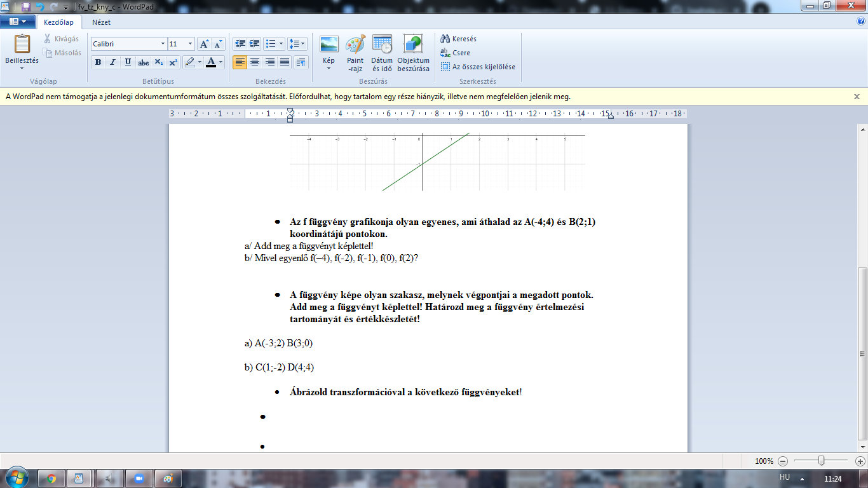Click Az összes kijelölése
This screenshot has height=488, width=868.
click(x=477, y=67)
